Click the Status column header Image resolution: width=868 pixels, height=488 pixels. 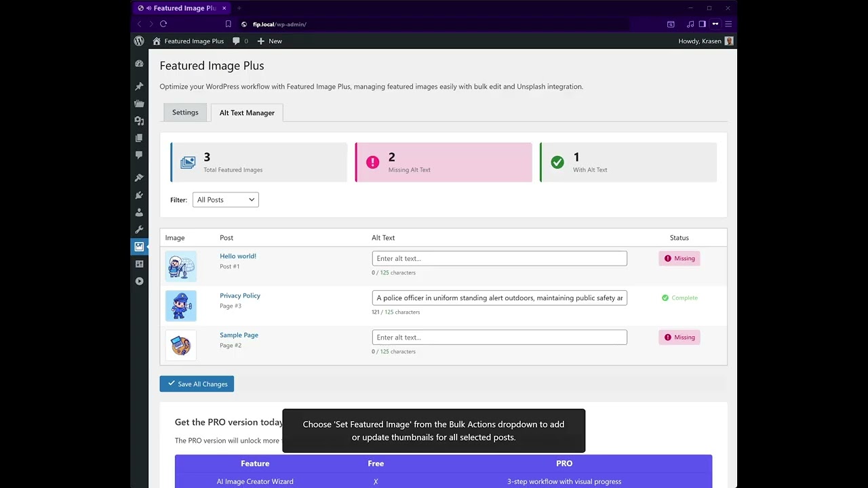[679, 238]
